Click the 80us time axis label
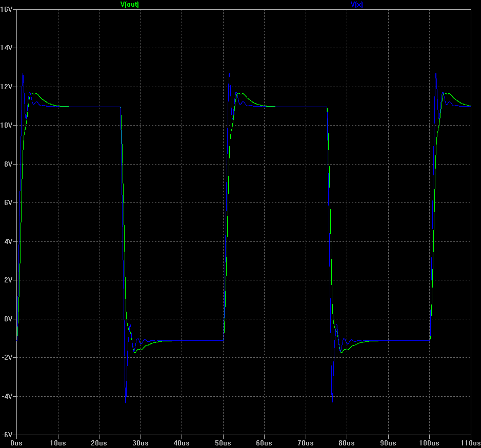This screenshot has width=481, height=448. click(x=346, y=443)
